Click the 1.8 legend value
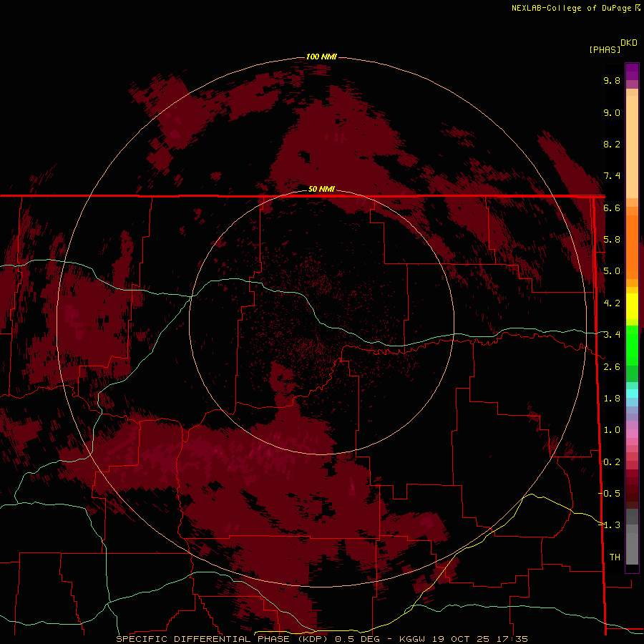 pyautogui.click(x=612, y=399)
